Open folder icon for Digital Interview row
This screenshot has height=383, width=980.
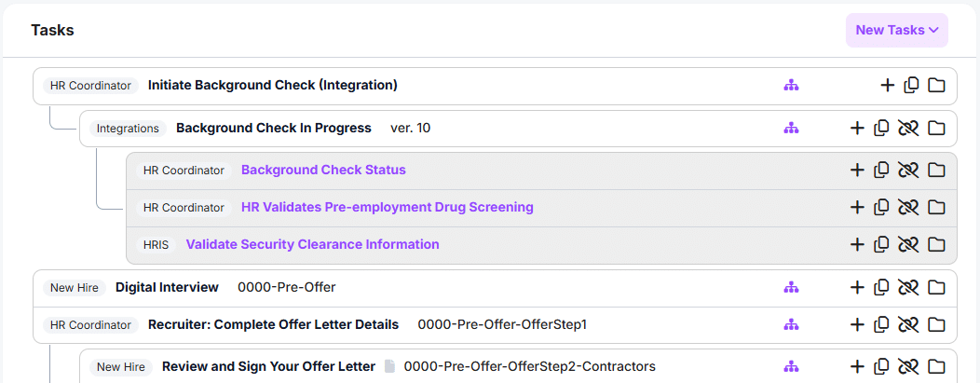(x=936, y=288)
